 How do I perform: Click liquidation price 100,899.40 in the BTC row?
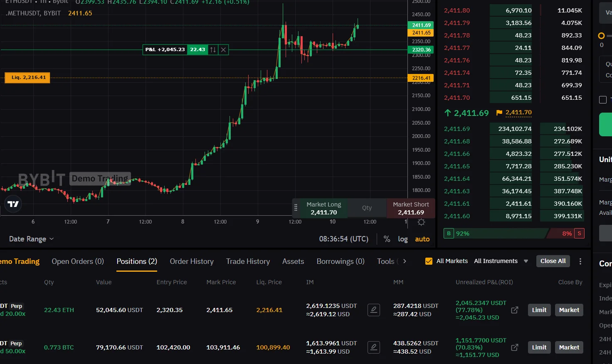pyautogui.click(x=273, y=347)
